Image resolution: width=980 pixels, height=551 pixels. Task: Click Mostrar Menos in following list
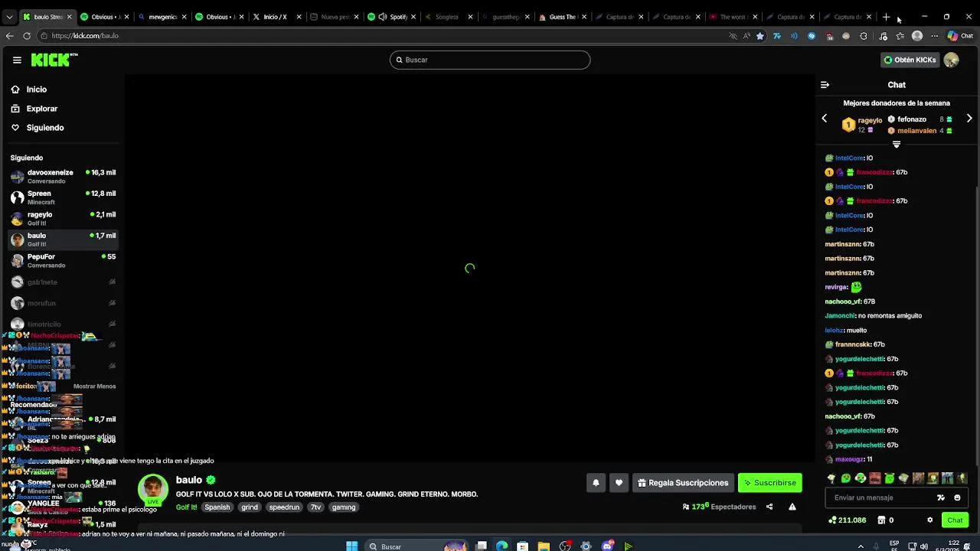click(94, 386)
